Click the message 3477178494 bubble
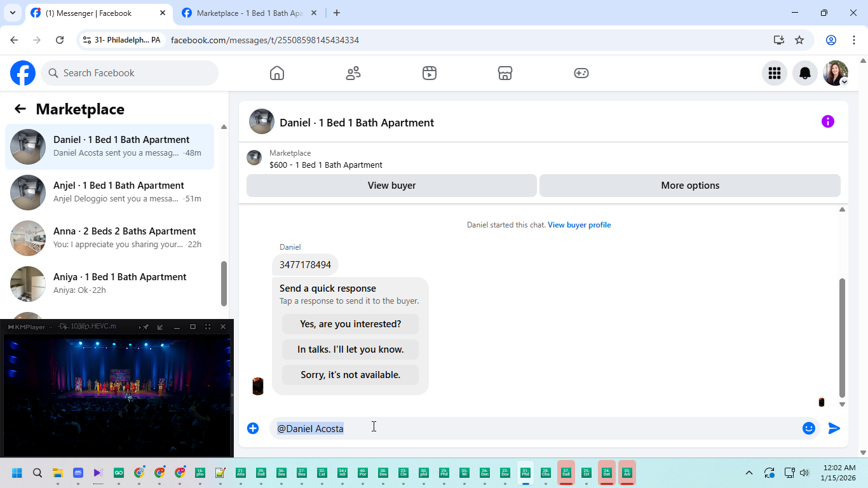This screenshot has width=868, height=488. (x=305, y=265)
